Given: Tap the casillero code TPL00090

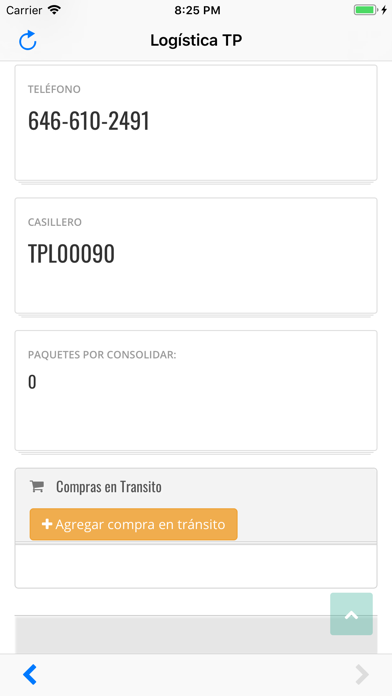Looking at the screenshot, I should (x=71, y=253).
